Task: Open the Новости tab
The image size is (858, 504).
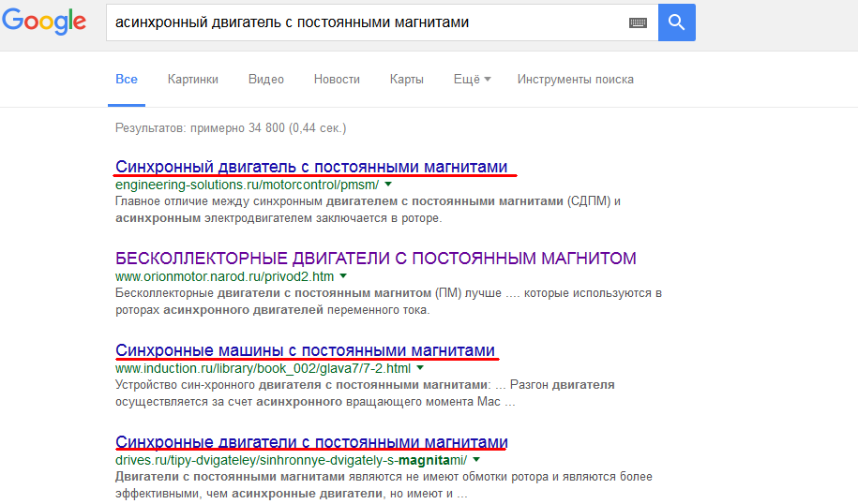Action: [337, 80]
